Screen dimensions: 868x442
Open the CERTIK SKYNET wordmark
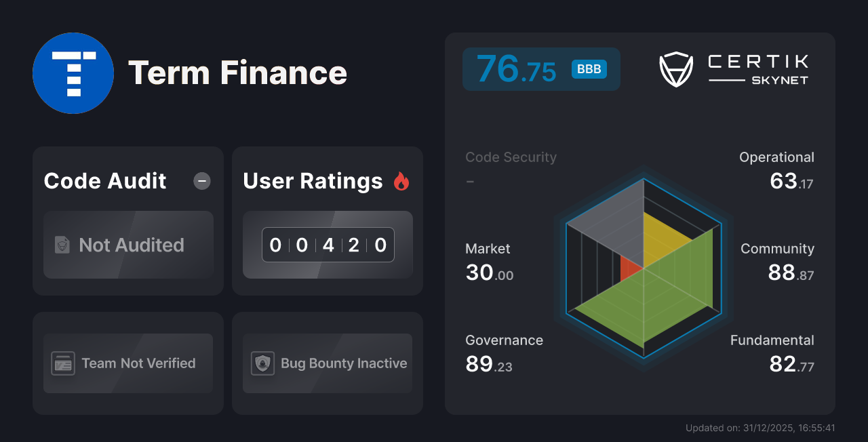click(x=757, y=68)
